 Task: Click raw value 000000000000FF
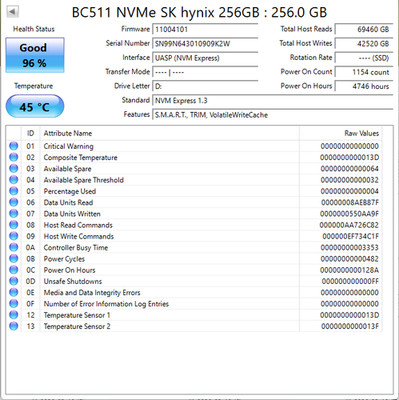(350, 281)
